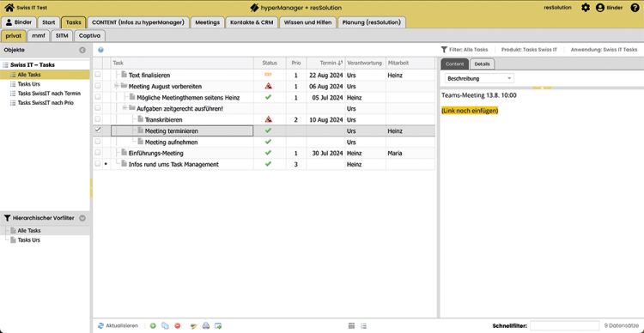Screen dimensions: 644x333
Task: Open the Binder user account icon
Action: [x=600, y=8]
